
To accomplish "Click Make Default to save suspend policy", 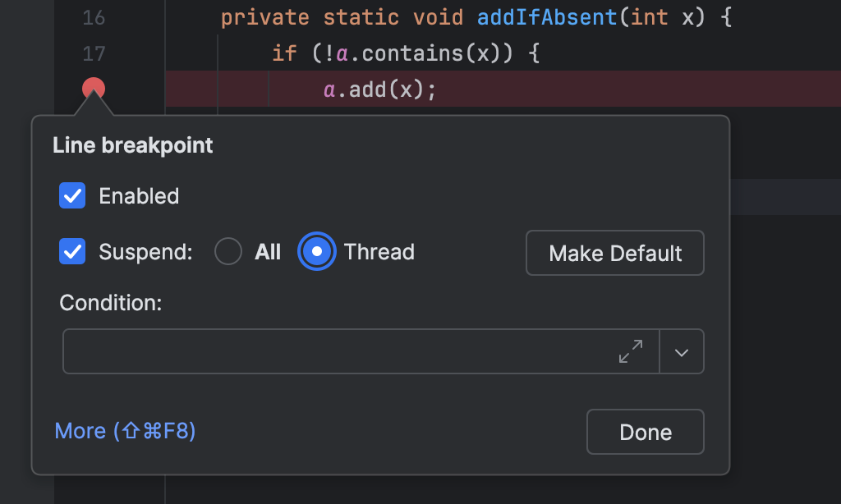I will click(x=614, y=253).
